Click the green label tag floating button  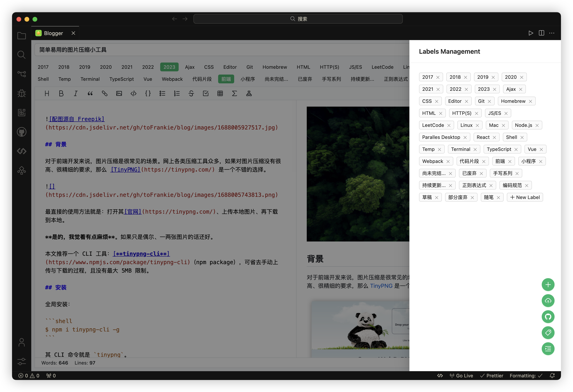tap(548, 333)
